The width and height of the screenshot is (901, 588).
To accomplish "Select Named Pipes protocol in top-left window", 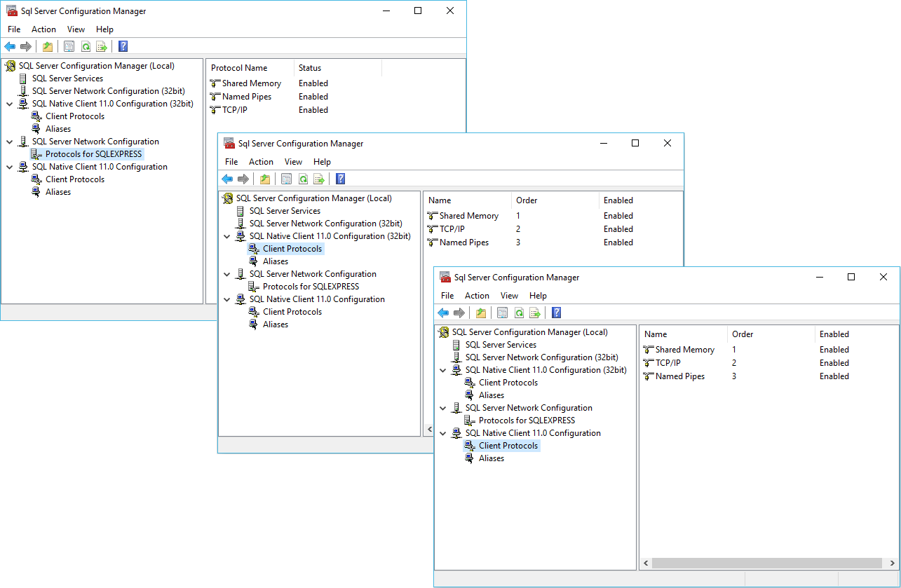I will [x=241, y=97].
